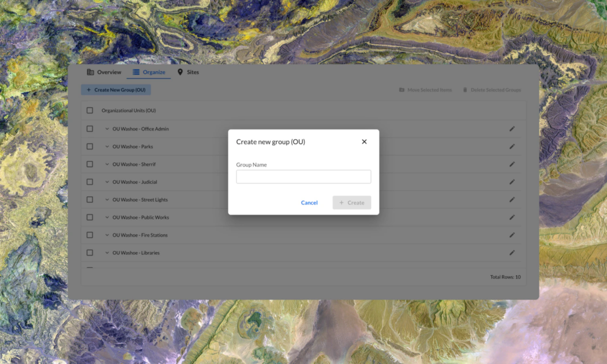607x364 pixels.
Task: Click the plus icon on Create New Group (OU)
Action: 87,90
